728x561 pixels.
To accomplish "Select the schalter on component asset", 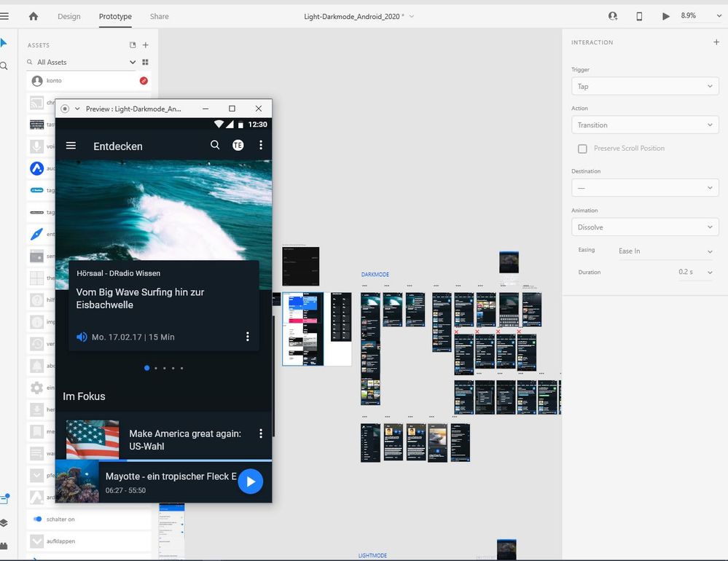I will click(89, 519).
